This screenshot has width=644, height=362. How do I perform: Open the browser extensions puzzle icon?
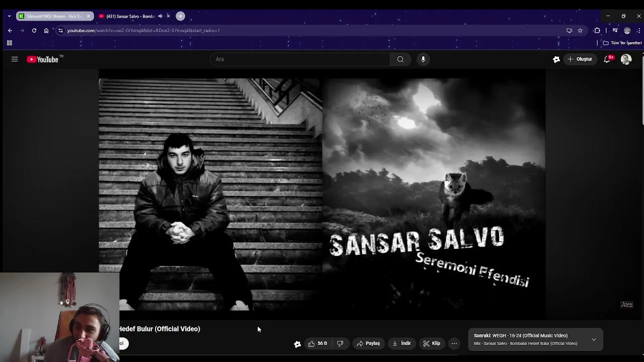(x=597, y=31)
